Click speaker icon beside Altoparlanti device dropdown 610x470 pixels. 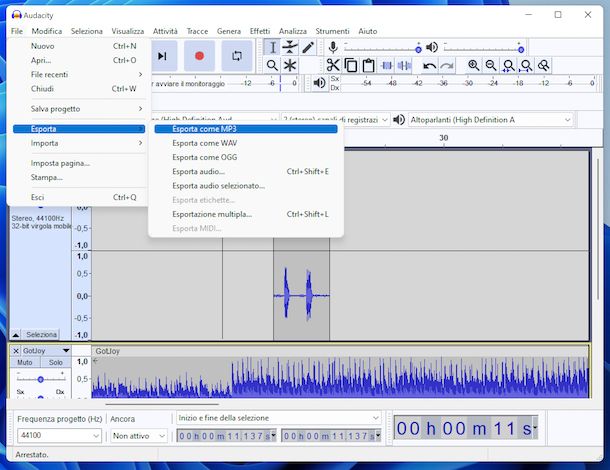pyautogui.click(x=399, y=119)
